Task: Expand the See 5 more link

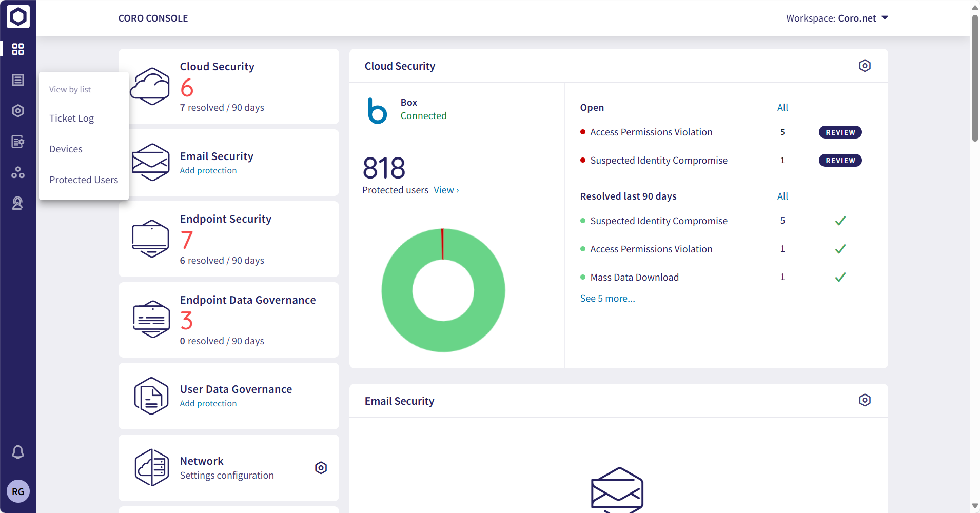Action: (607, 299)
